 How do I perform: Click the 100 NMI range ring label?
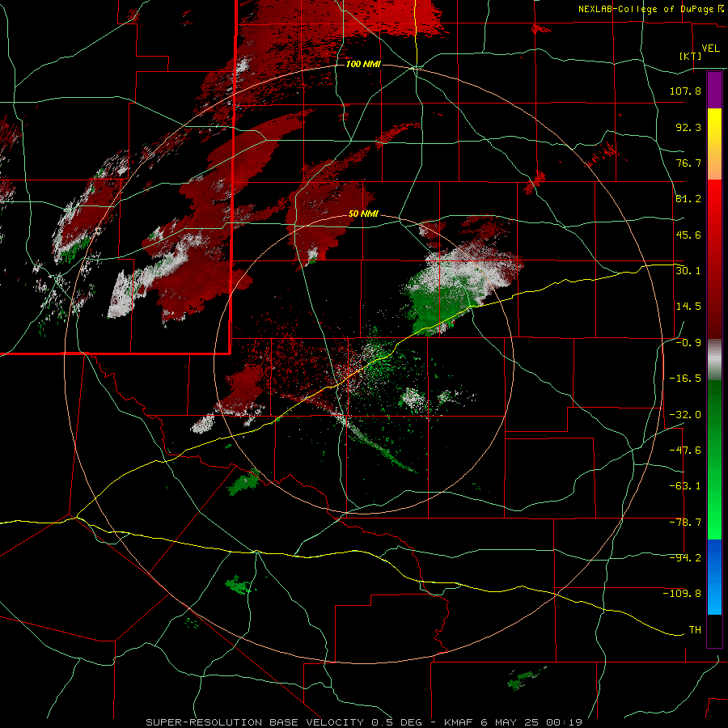tap(363, 64)
